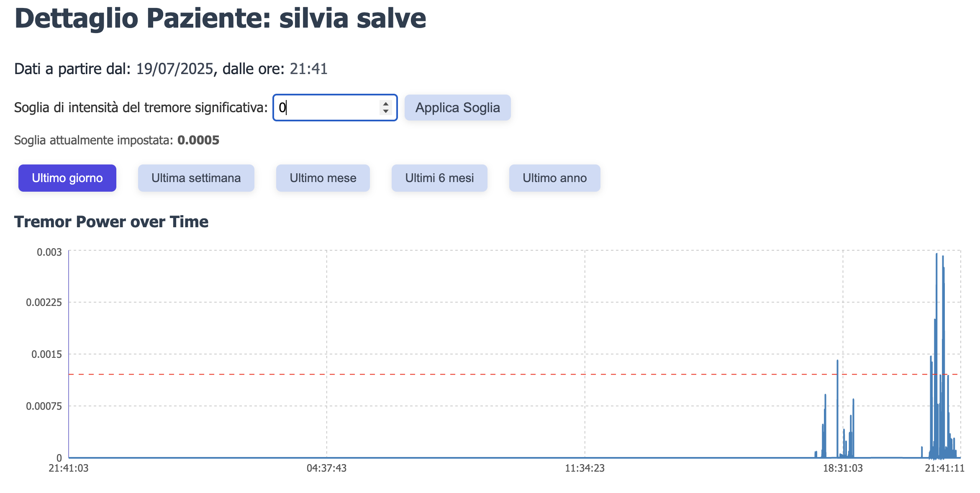The width and height of the screenshot is (980, 493).
Task: Click the Dettaglio Paziente page title
Action: pos(220,18)
